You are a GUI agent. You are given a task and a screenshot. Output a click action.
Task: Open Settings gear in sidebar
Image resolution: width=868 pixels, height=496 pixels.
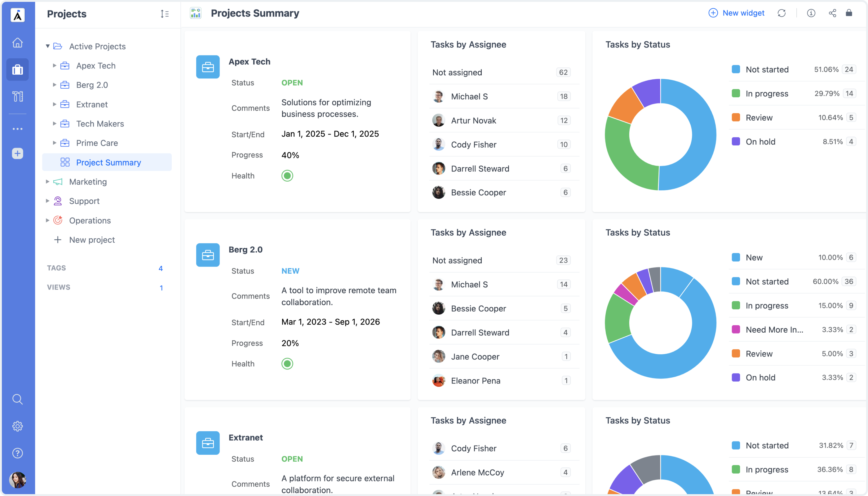pyautogui.click(x=17, y=426)
